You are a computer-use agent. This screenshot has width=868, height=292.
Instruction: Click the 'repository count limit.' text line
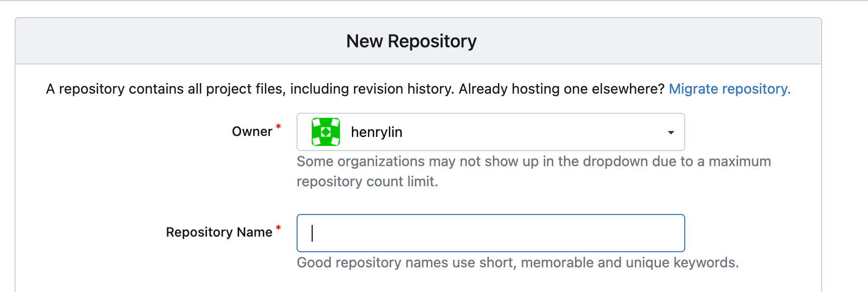pyautogui.click(x=367, y=182)
